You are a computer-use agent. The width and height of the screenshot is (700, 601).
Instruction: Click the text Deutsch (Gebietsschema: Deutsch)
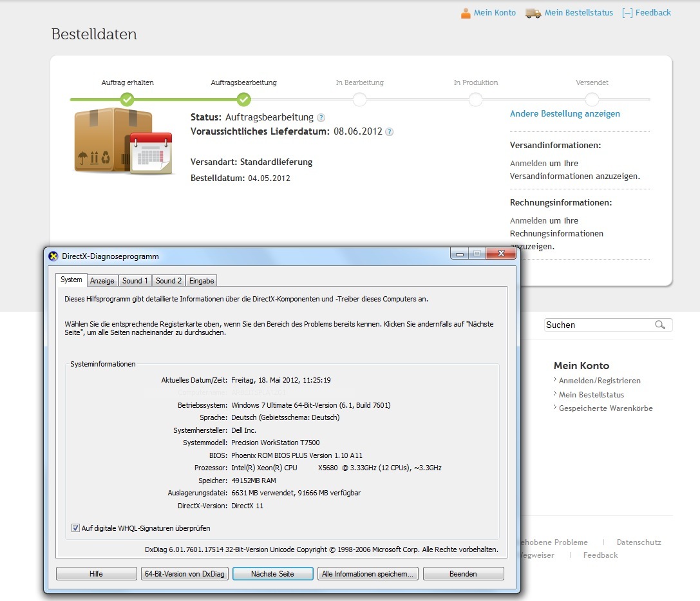pos(285,417)
